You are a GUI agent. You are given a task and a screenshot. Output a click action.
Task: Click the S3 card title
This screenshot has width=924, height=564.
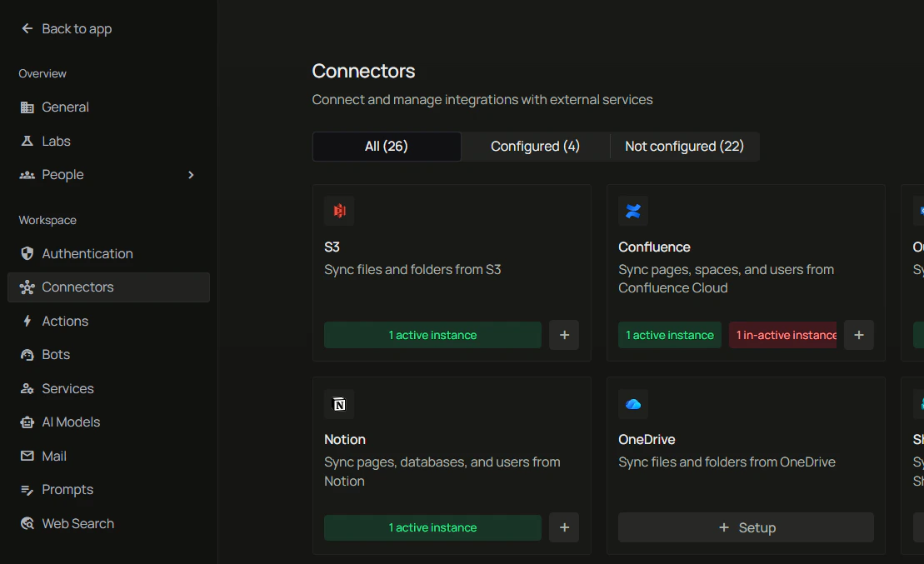tap(332, 247)
